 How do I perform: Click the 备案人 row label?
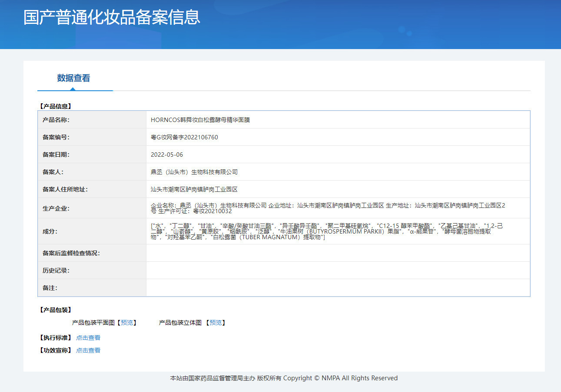click(53, 172)
